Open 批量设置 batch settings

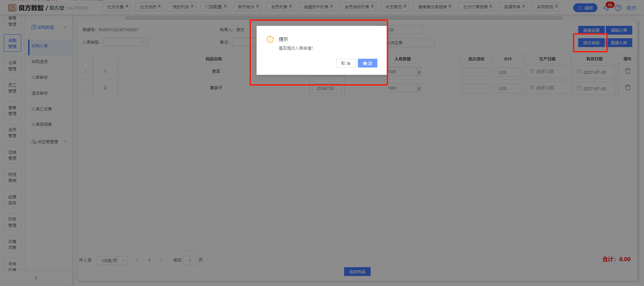(591, 30)
